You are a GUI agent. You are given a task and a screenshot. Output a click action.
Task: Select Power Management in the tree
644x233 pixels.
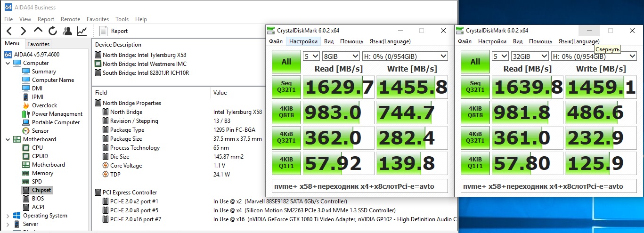pyautogui.click(x=57, y=114)
